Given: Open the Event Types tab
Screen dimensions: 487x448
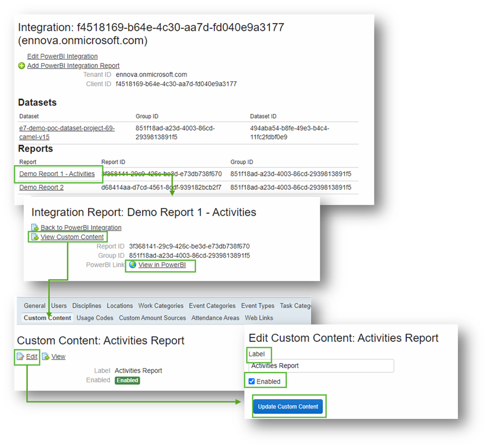Looking at the screenshot, I should click(257, 306).
